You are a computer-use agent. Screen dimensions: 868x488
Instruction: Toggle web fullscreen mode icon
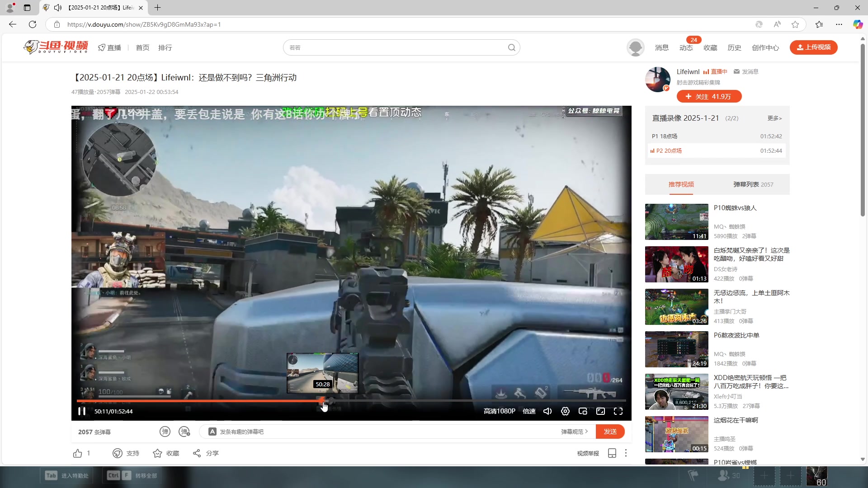click(x=600, y=411)
